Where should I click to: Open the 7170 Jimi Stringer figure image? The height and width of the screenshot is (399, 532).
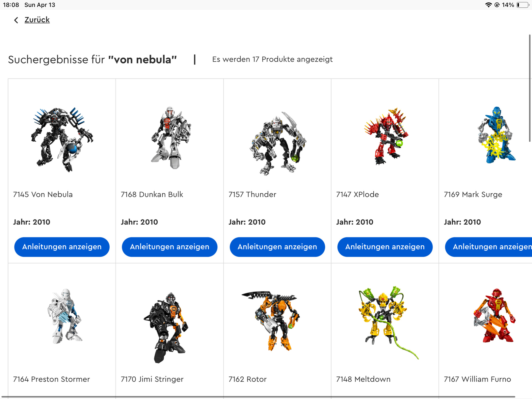166,328
